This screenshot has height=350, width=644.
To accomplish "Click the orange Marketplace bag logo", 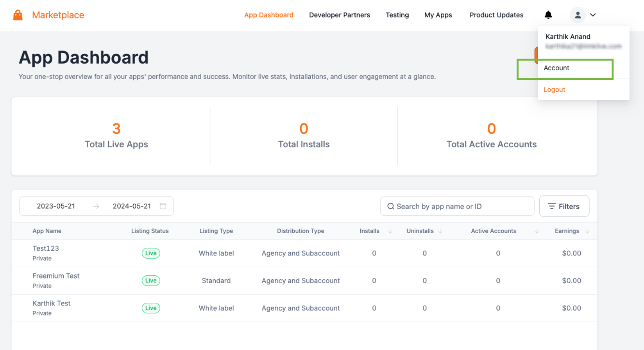I will [18, 15].
